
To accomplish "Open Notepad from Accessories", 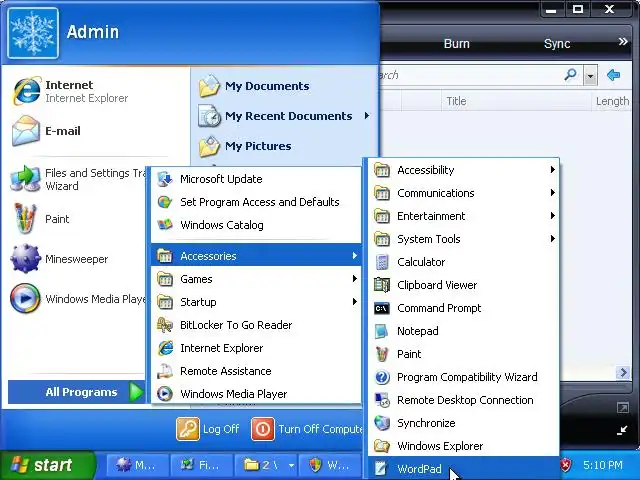I will (463, 331).
